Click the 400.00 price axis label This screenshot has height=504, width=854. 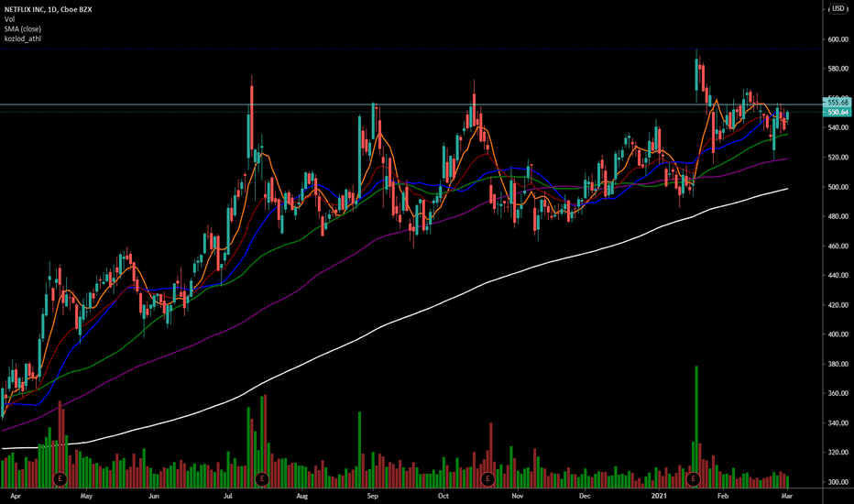(x=838, y=334)
